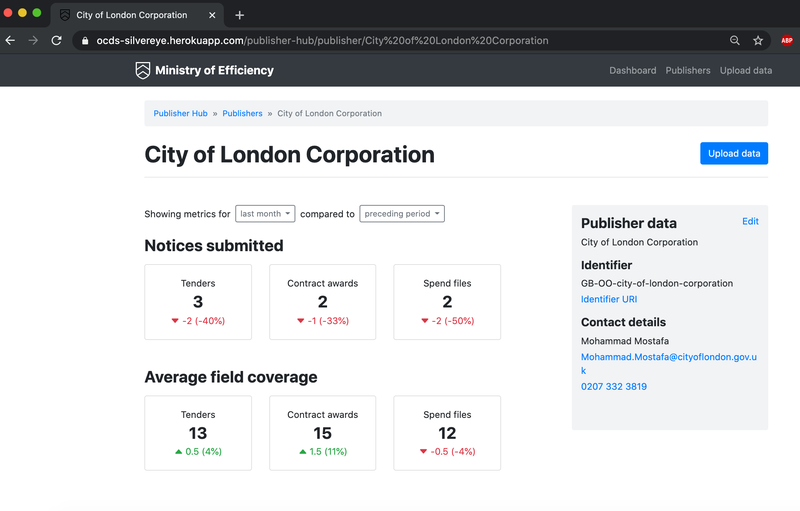Screen dimensions: 800x511
Task: Select the City of London Corporation browser tab
Action: (x=137, y=15)
